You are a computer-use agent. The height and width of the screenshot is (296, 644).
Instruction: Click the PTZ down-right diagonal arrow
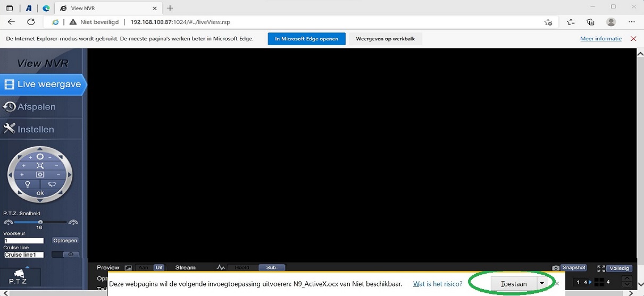[x=61, y=192]
